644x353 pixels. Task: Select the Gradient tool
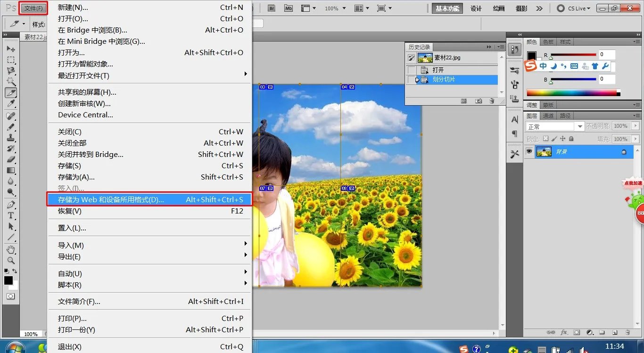pos(11,170)
